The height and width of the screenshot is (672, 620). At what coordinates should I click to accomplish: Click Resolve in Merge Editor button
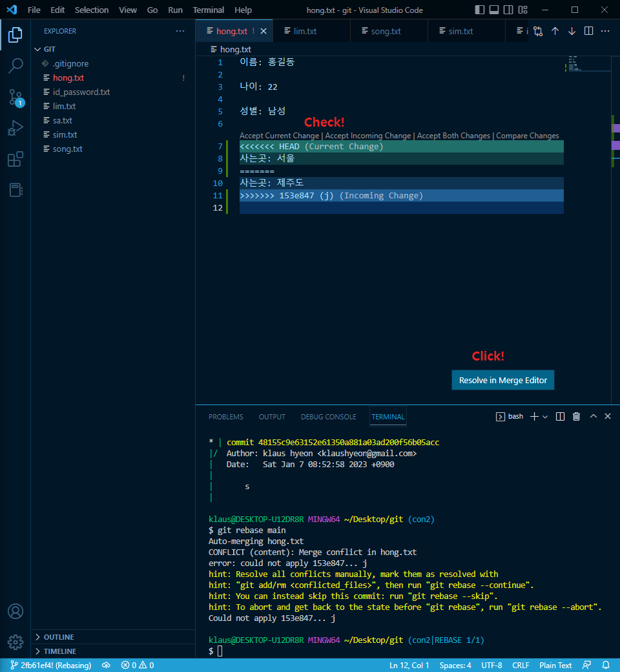point(502,380)
